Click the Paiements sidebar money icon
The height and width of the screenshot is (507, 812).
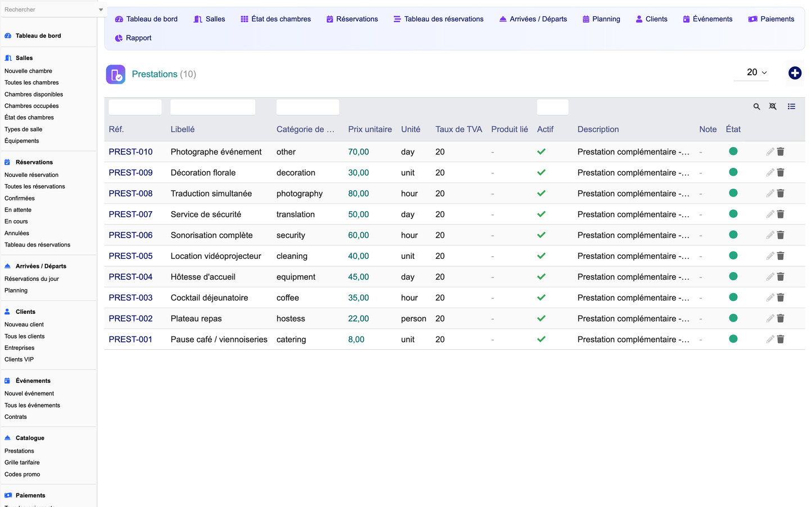pos(8,495)
